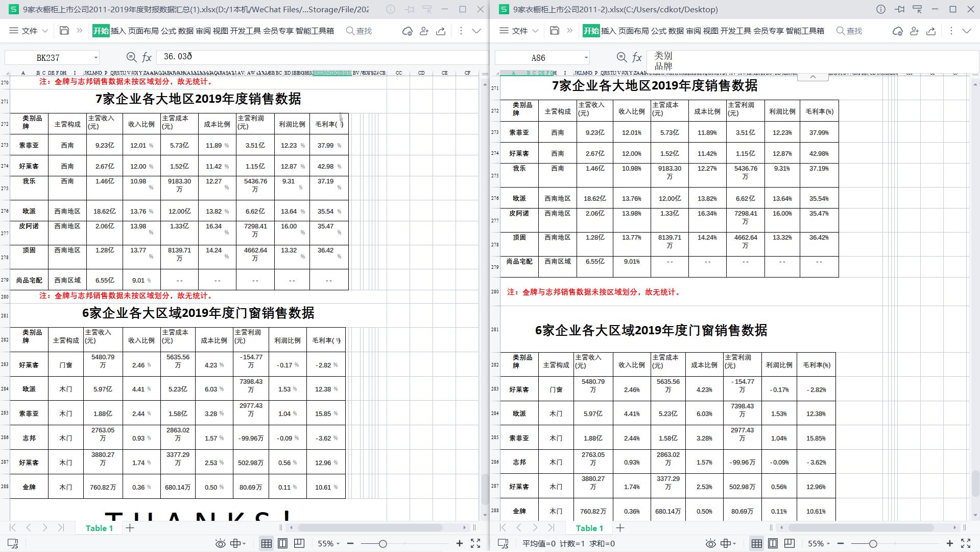Zoom in with plus button in left window

[459, 543]
